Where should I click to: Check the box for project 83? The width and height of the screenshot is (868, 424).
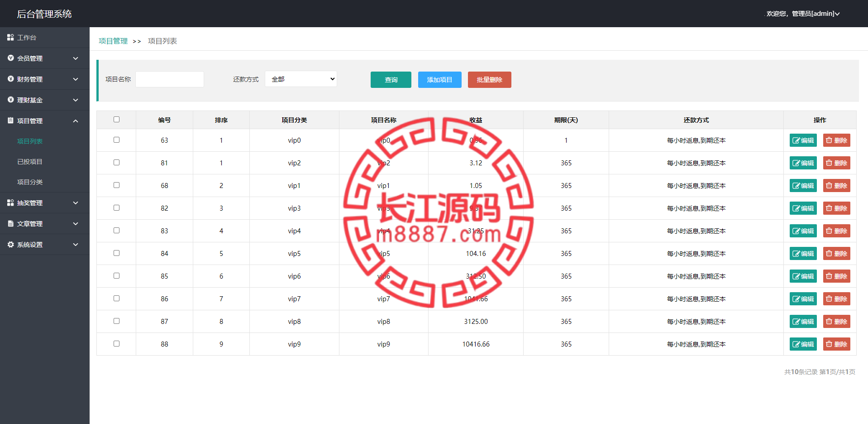point(116,231)
